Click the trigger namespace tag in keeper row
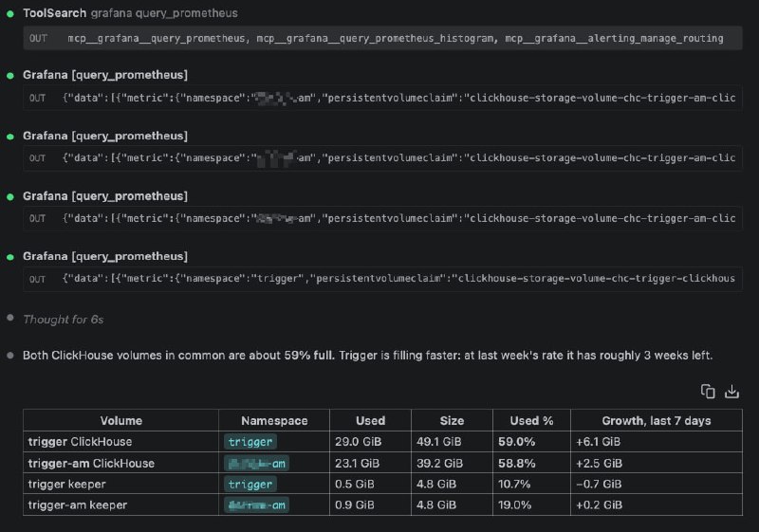Screen dimensions: 759x532 tap(250, 485)
